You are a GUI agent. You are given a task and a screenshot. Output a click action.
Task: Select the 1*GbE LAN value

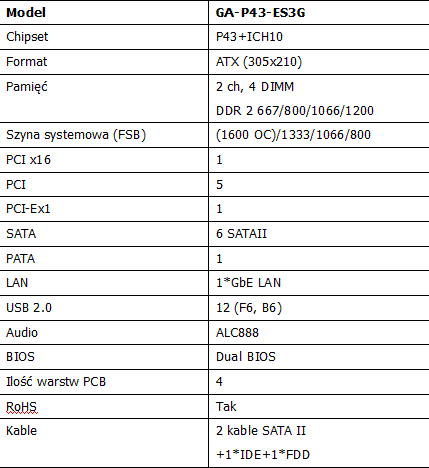[248, 283]
